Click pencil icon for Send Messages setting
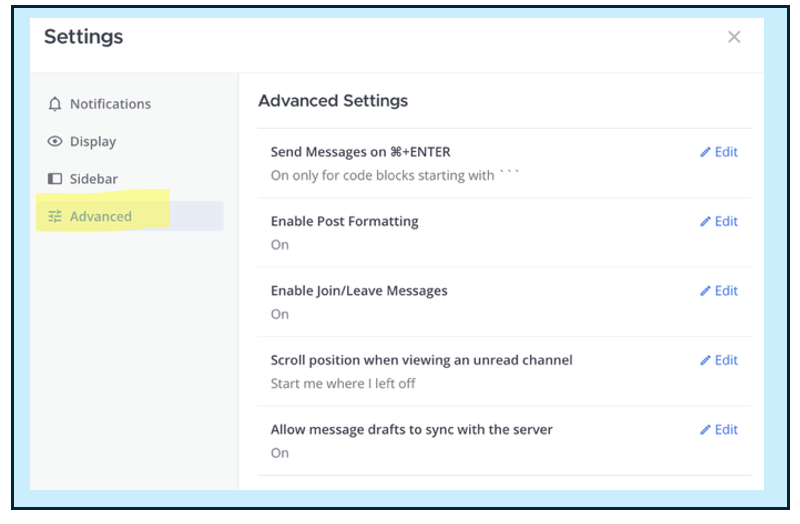800x524 pixels. [x=705, y=152]
